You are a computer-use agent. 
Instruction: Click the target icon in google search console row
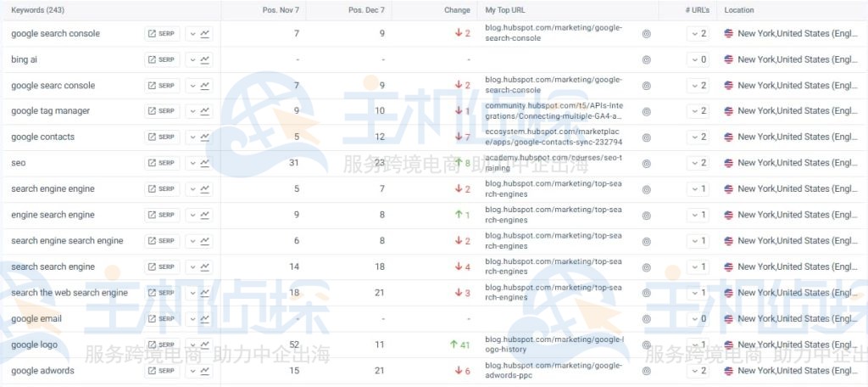(x=646, y=34)
